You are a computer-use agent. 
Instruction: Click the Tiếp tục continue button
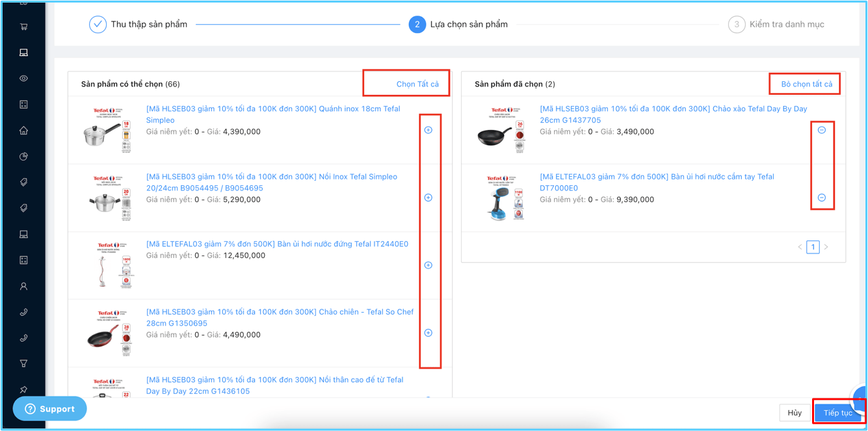point(838,413)
